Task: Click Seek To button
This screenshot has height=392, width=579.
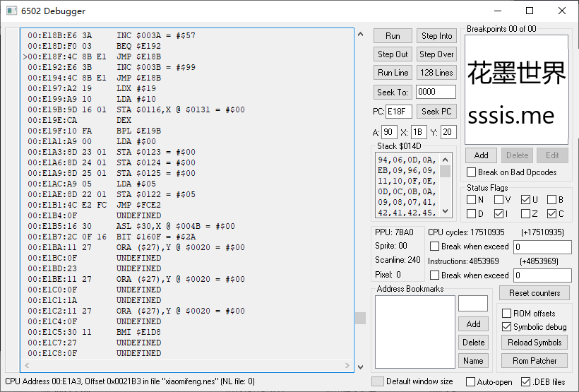Action: [393, 92]
